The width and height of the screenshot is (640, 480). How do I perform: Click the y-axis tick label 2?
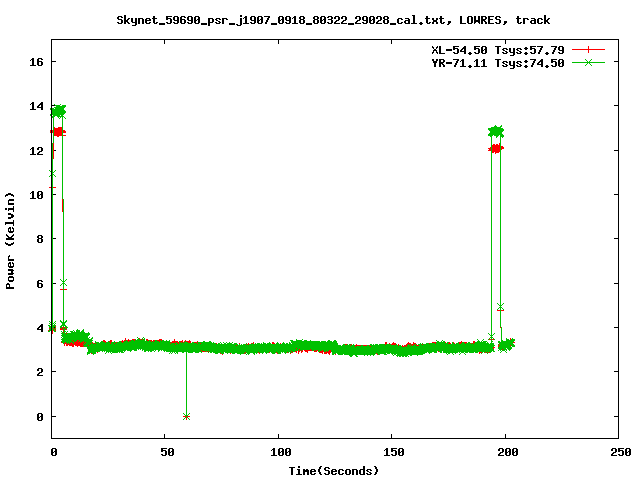pos(40,372)
